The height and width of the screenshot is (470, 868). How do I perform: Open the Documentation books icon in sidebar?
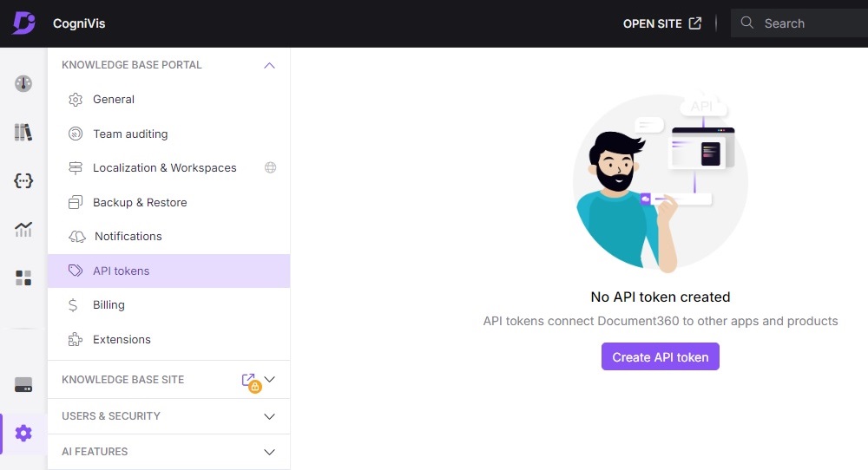23,133
